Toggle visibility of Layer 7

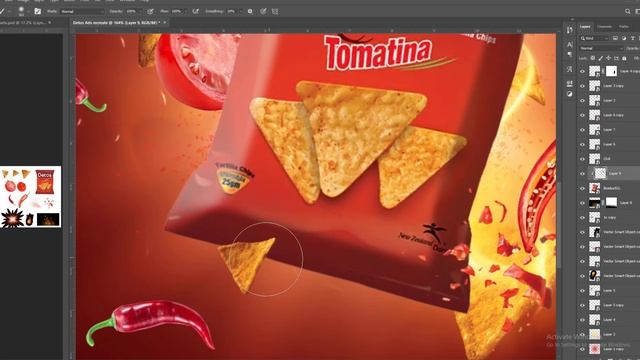click(582, 130)
